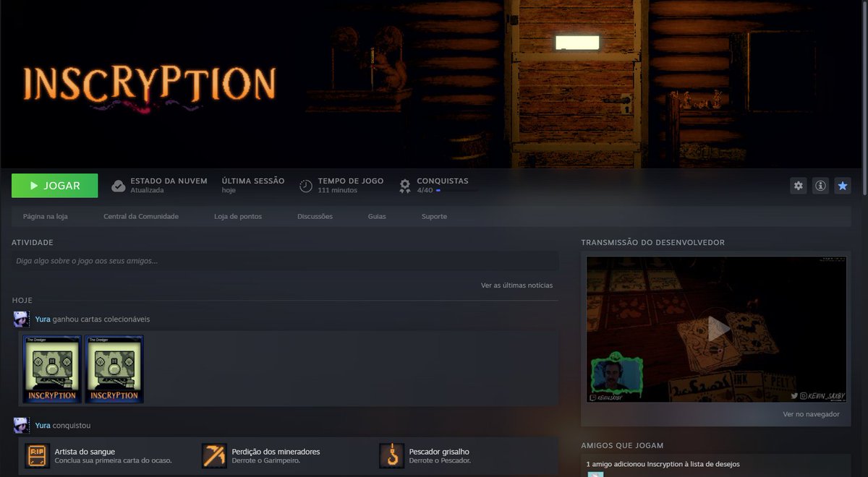Open Ver no navegador link

click(811, 414)
